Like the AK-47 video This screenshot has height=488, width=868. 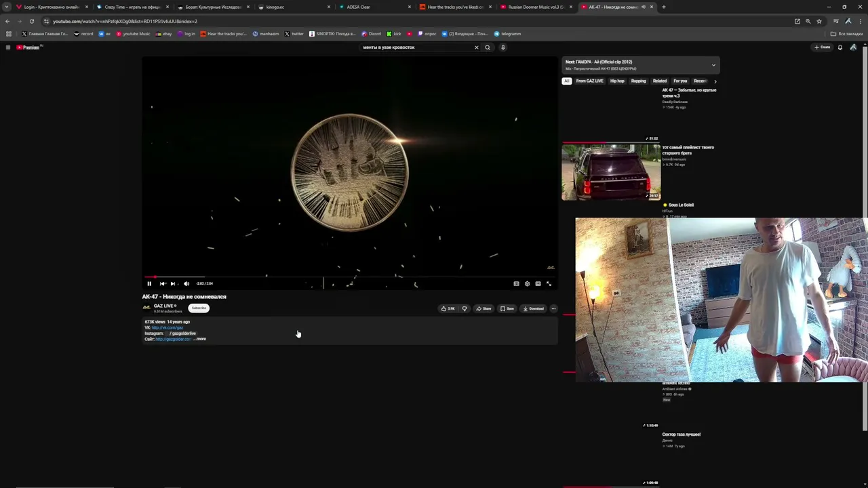point(448,308)
